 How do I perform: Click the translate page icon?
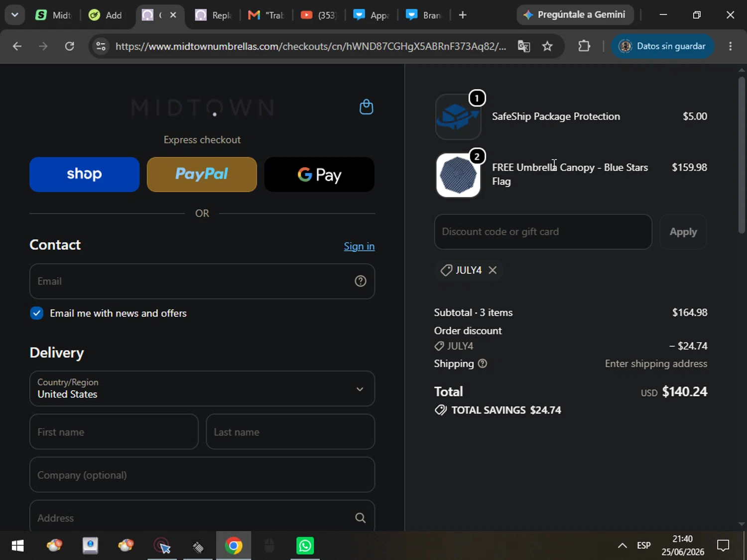coord(524,46)
